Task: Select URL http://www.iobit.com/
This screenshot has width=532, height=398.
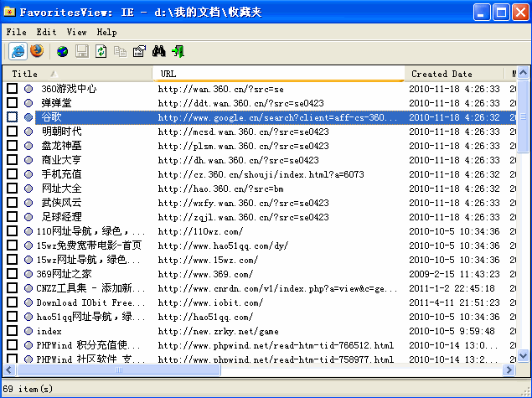Action: tap(210, 302)
